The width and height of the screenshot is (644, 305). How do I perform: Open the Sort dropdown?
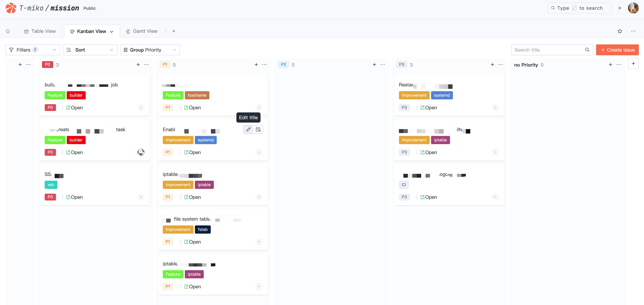[90, 50]
